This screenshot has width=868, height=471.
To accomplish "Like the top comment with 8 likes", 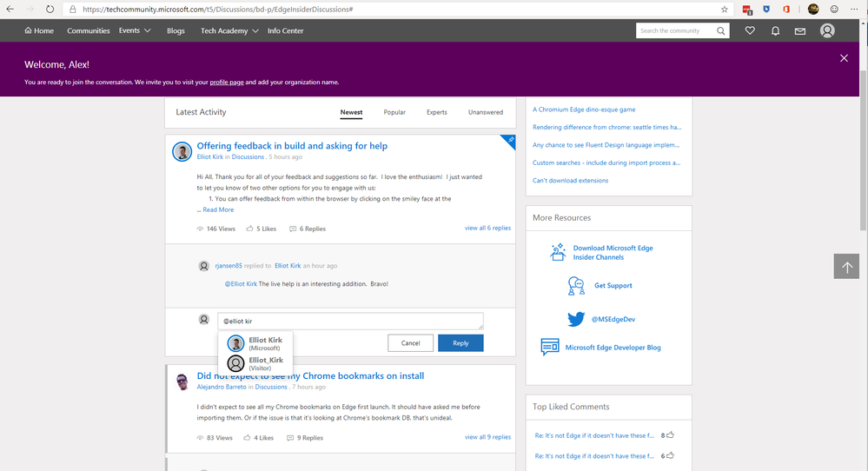I will coord(671,435).
